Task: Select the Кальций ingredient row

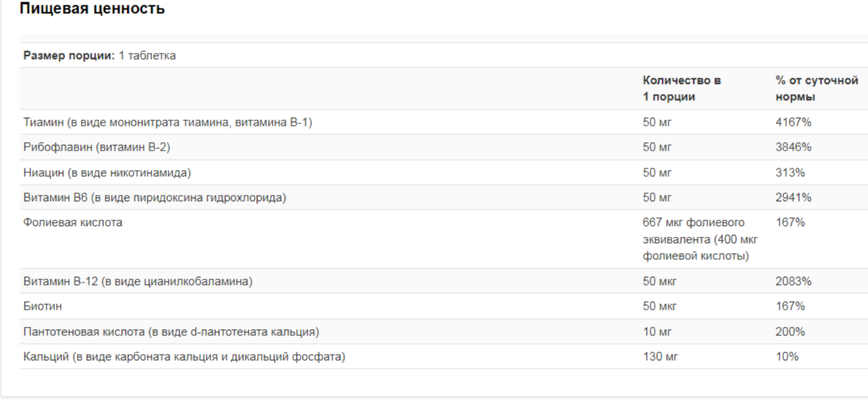Action: (443, 356)
